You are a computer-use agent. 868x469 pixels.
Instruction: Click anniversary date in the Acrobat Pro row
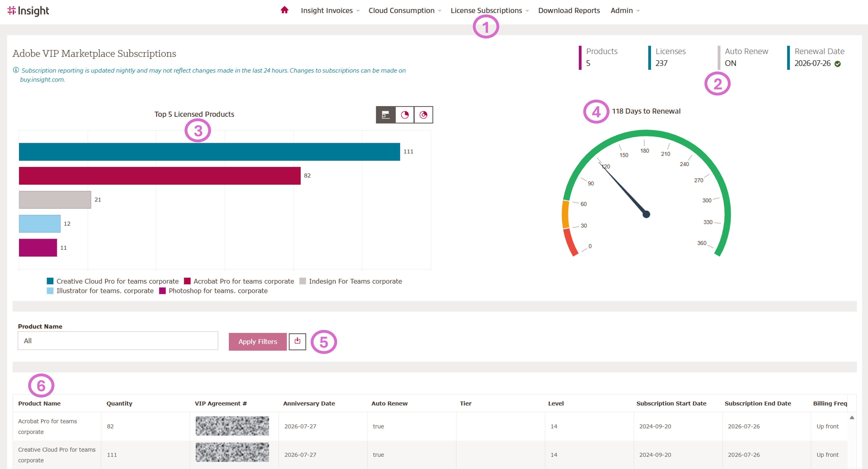click(300, 426)
